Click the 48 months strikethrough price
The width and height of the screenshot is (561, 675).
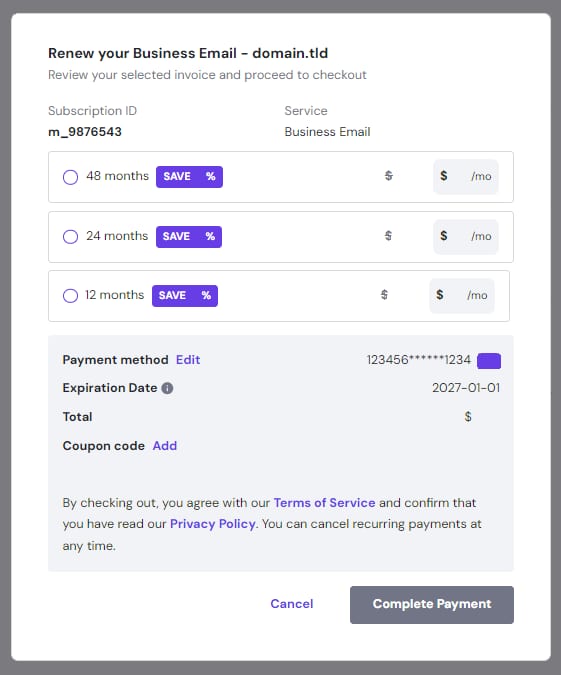(x=389, y=176)
